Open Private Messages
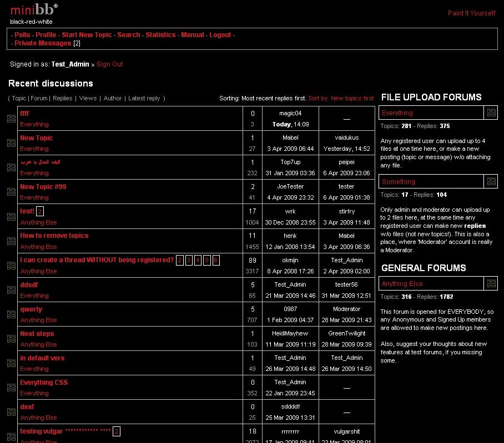The width and height of the screenshot is (504, 443). (x=43, y=43)
